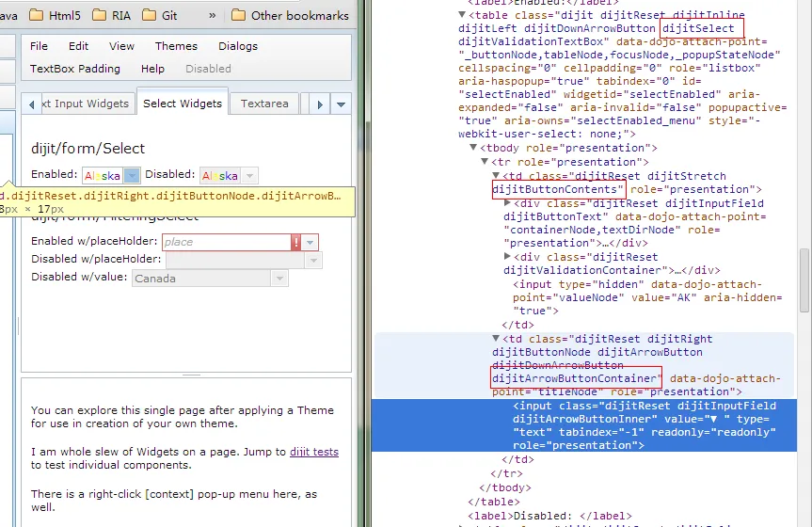812x527 pixels.
Task: Expand the div dijitButtonText node
Action: point(507,203)
